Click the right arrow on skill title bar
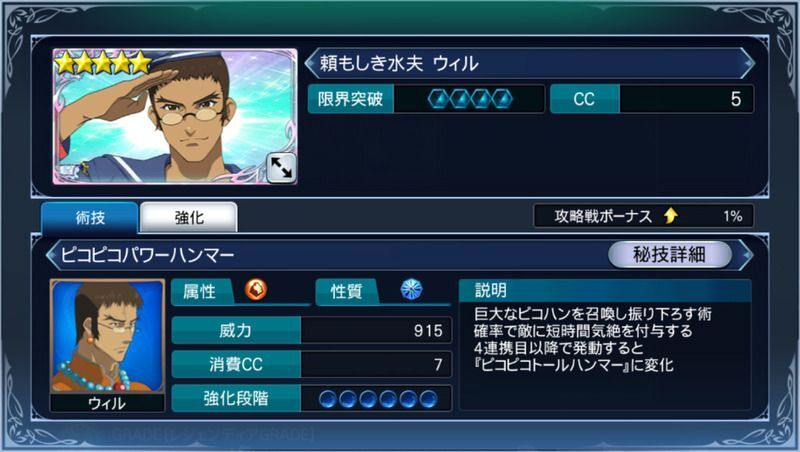800x452 pixels. pyautogui.click(x=746, y=254)
